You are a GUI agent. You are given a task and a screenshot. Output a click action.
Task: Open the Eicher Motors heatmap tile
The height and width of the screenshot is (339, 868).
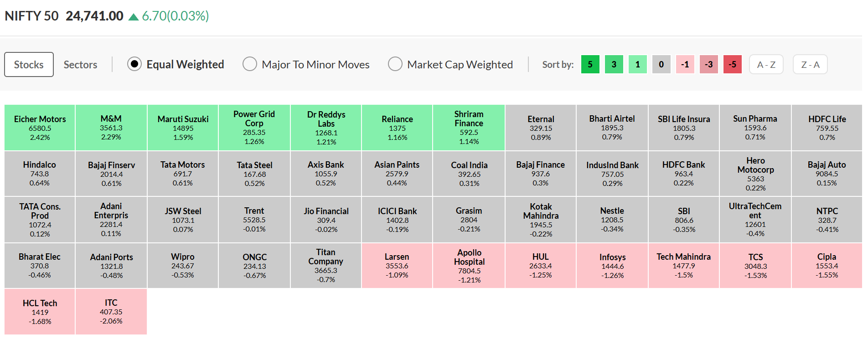pyautogui.click(x=40, y=128)
